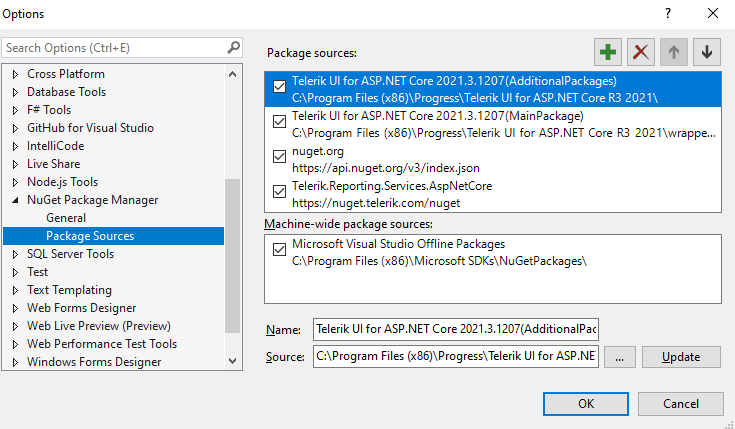Click the question mark help icon

coord(667,14)
